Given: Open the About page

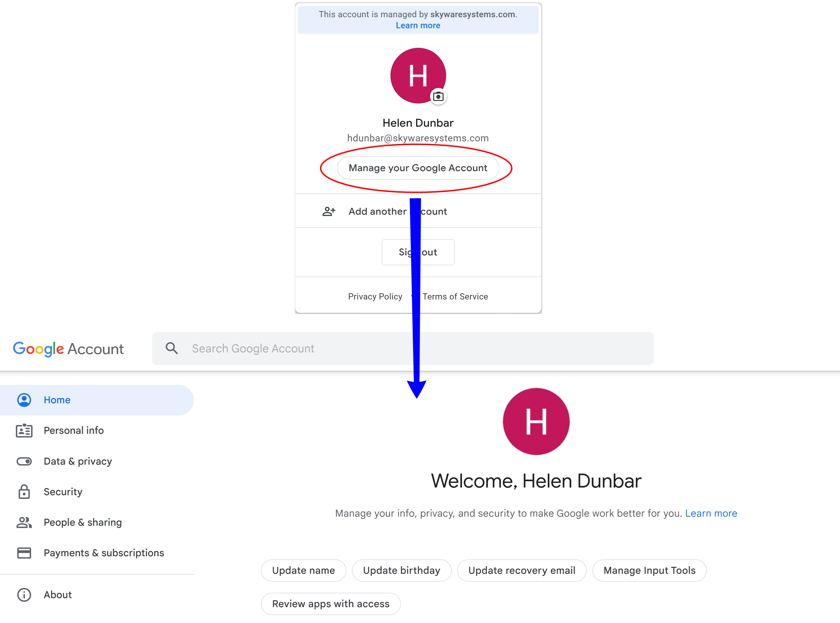Looking at the screenshot, I should coord(97,595).
